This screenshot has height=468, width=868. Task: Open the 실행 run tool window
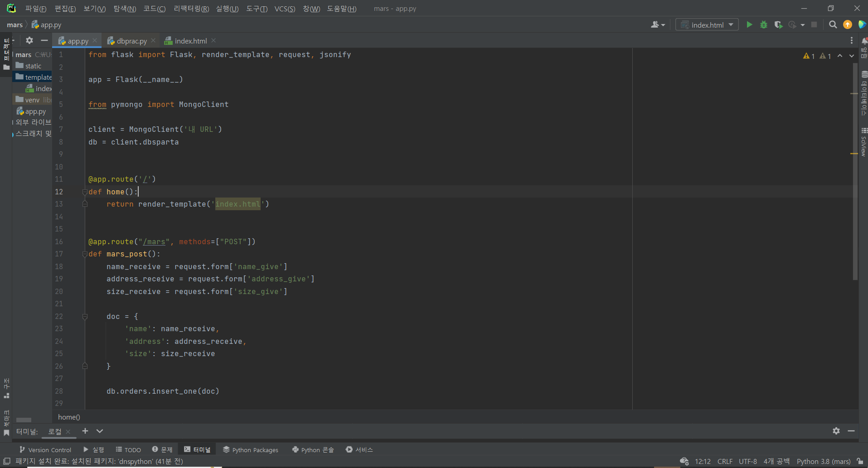tap(94, 449)
